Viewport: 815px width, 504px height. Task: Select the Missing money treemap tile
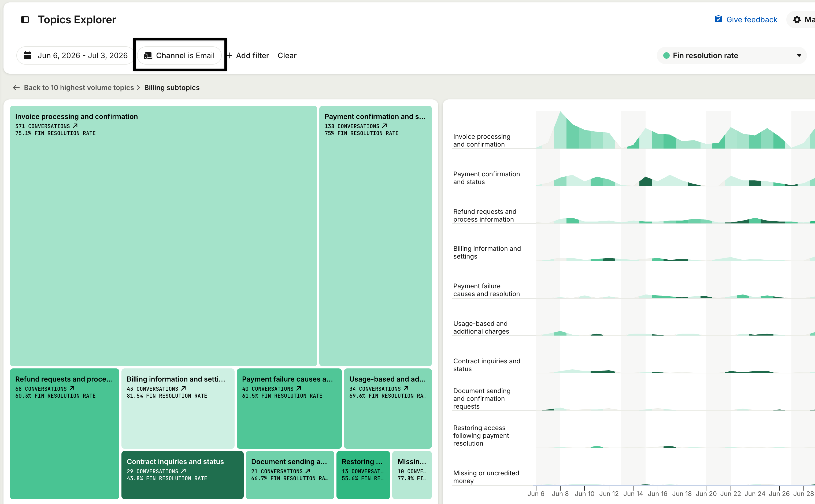[x=412, y=475]
